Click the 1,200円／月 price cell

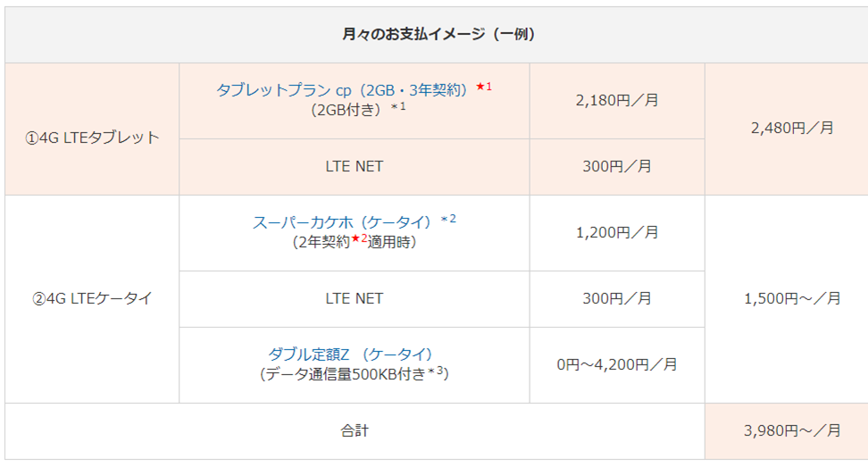[x=617, y=232]
